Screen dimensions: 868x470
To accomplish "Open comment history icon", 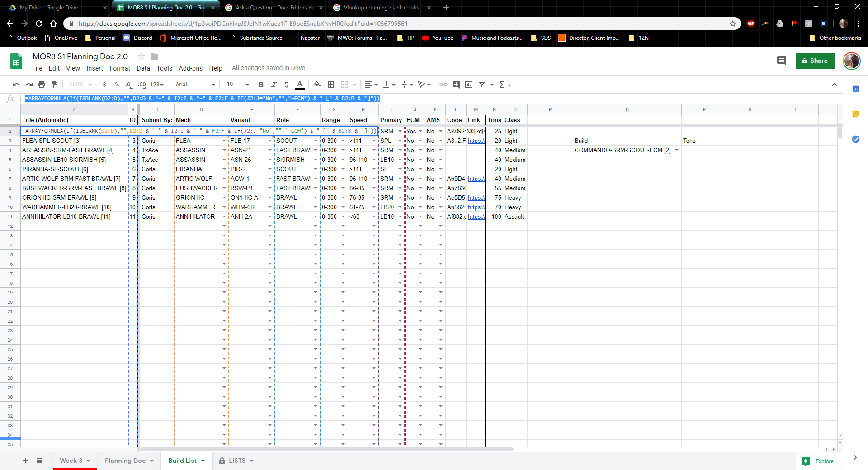I will click(781, 61).
